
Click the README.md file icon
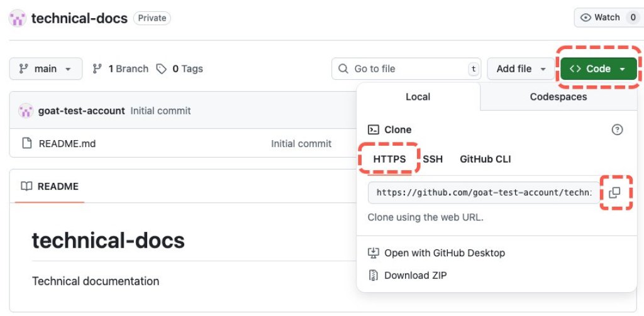click(x=27, y=143)
